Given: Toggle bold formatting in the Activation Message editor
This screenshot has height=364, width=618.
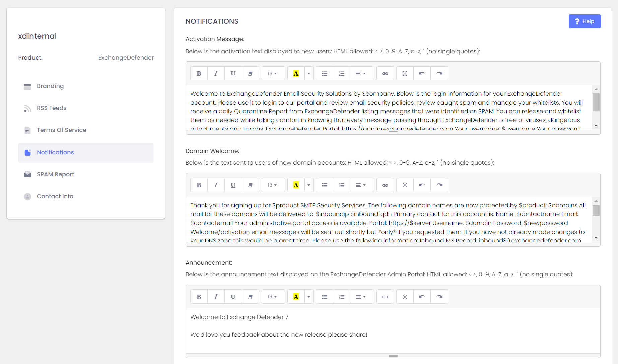Looking at the screenshot, I should pyautogui.click(x=199, y=73).
